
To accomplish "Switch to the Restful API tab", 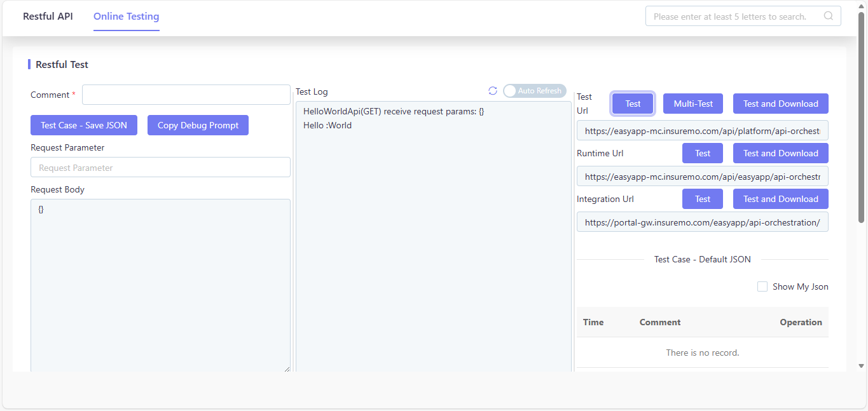I will click(48, 17).
